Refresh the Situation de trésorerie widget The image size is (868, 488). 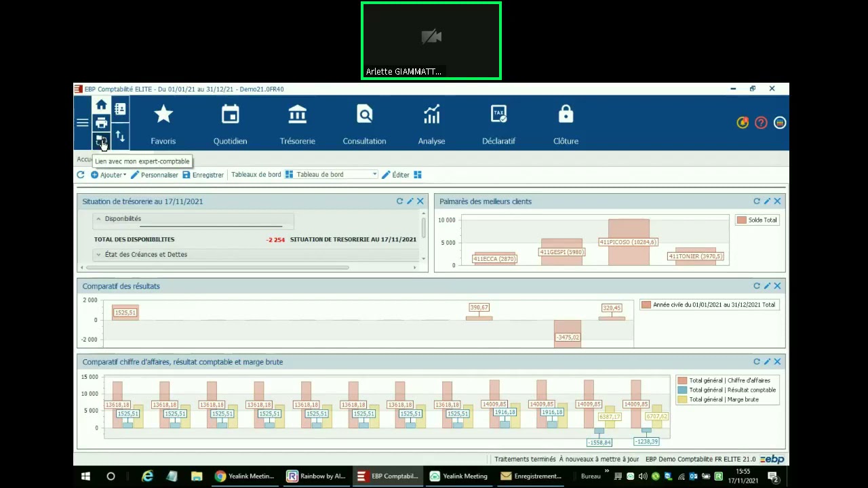pos(399,201)
